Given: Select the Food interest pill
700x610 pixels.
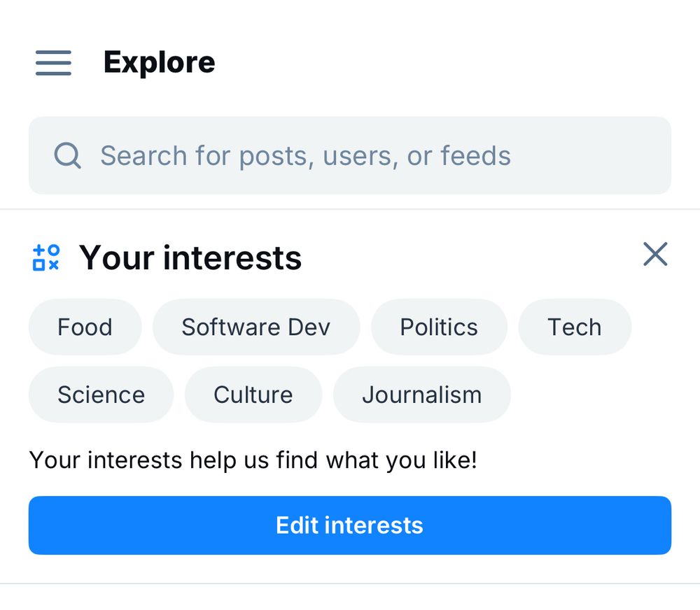Looking at the screenshot, I should click(x=85, y=327).
